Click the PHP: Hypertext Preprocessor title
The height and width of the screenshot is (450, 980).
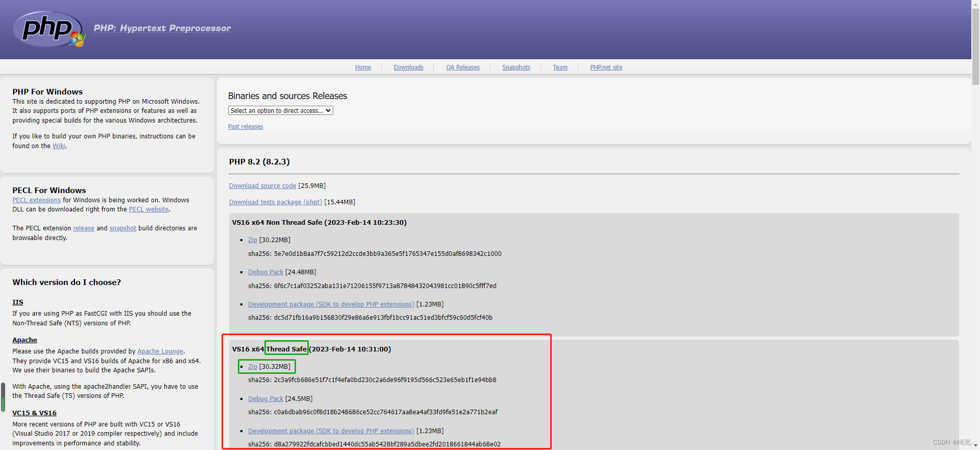162,28
